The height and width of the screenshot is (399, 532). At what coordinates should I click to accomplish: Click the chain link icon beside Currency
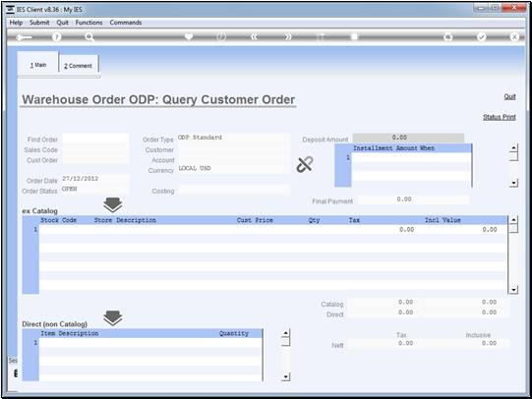305,164
